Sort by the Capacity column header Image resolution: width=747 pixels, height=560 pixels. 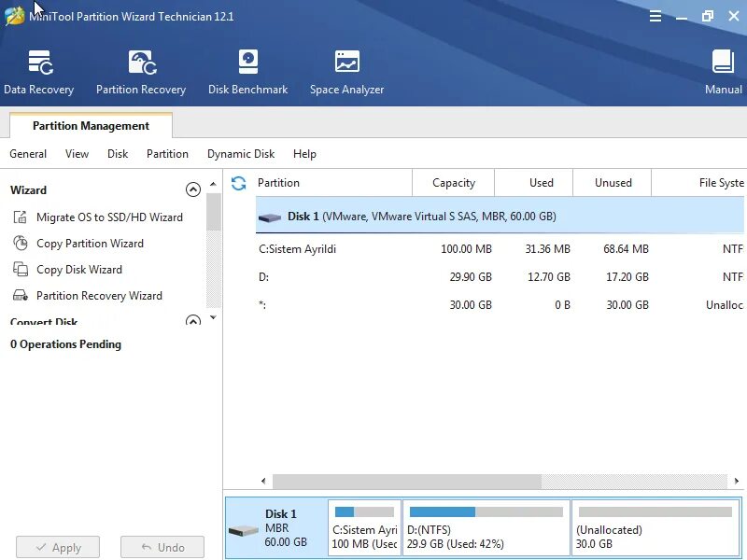click(454, 183)
